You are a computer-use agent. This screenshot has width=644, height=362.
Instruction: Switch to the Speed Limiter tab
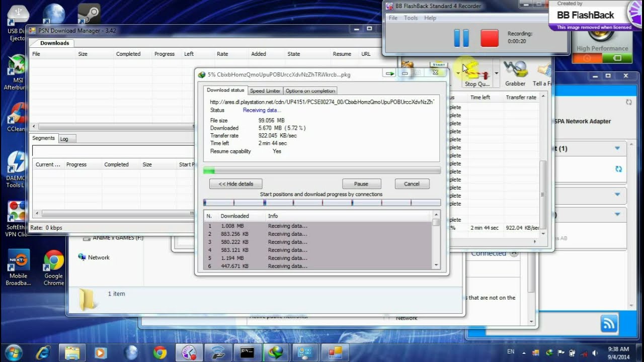click(x=265, y=91)
